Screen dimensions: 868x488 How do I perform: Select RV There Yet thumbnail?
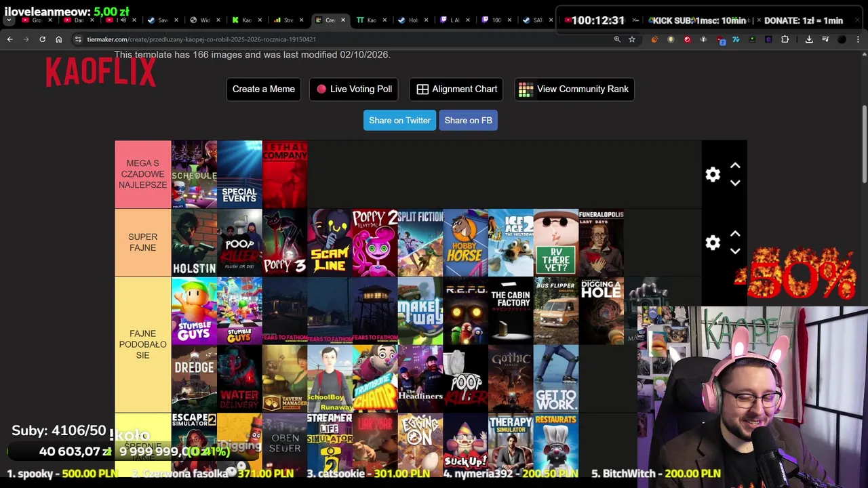556,243
